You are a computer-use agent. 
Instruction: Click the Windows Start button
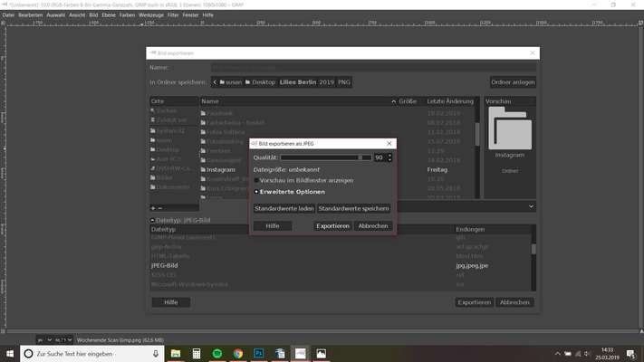pyautogui.click(x=9, y=354)
